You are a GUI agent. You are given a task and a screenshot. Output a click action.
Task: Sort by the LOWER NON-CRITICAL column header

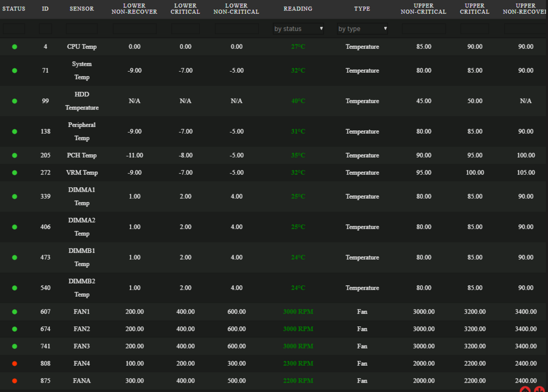click(236, 9)
